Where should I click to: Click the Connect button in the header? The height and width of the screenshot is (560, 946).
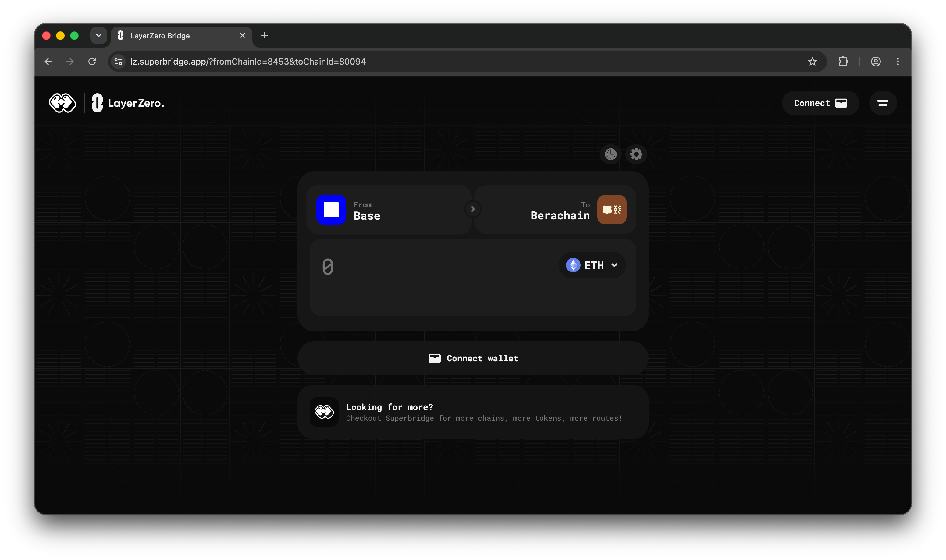click(820, 103)
